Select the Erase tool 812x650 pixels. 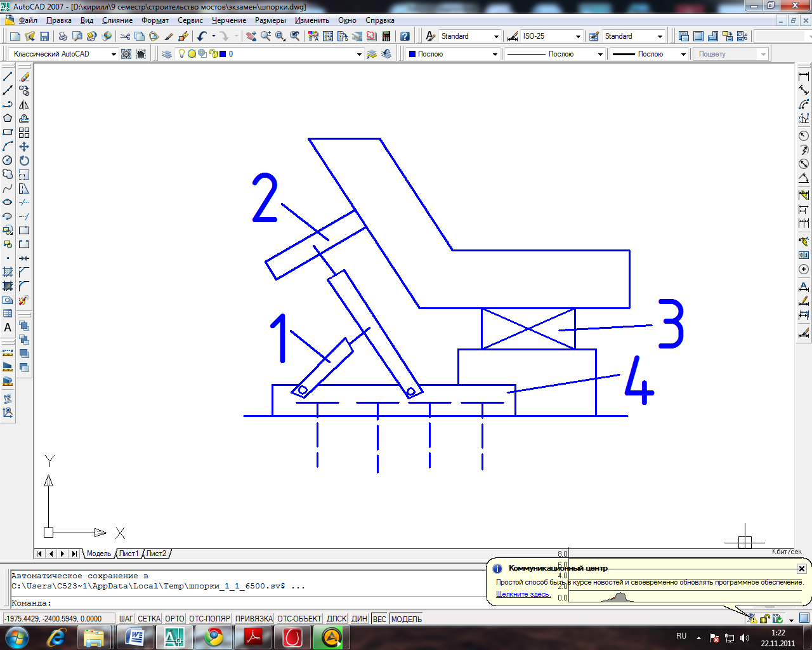click(24, 77)
